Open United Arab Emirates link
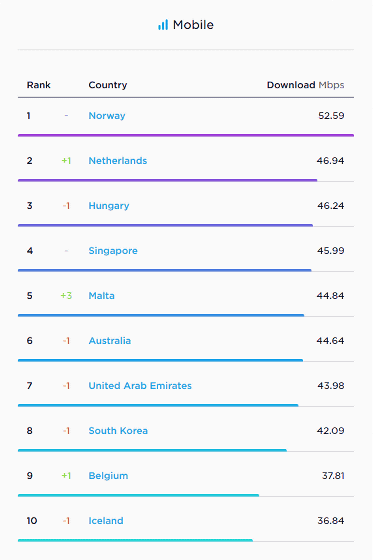 pos(140,386)
